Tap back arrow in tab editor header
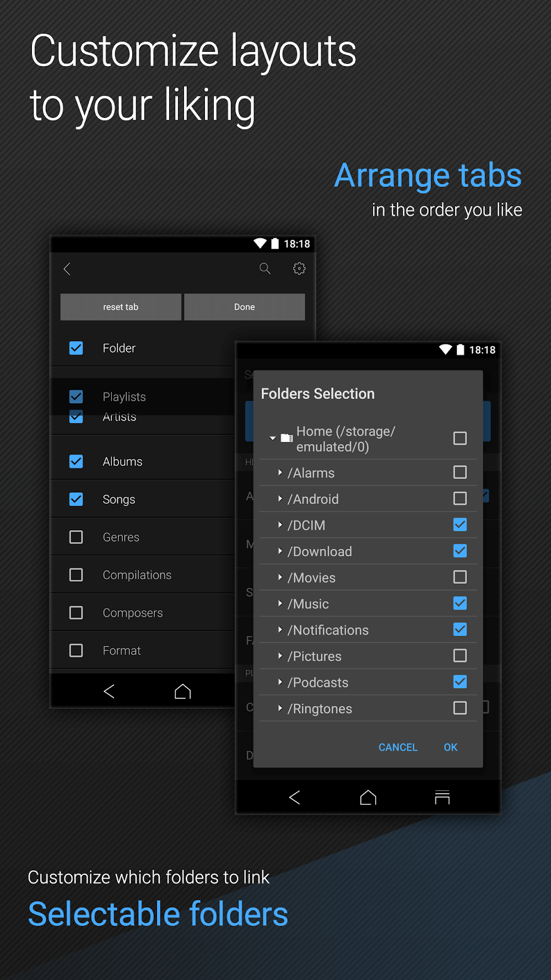This screenshot has width=551, height=980. (x=67, y=269)
